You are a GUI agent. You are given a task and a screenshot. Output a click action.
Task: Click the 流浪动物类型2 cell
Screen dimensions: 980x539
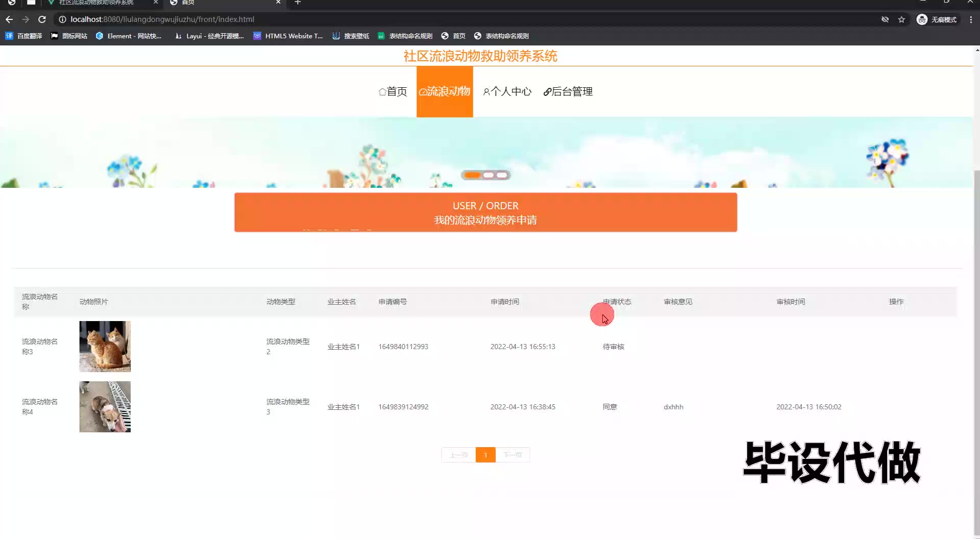point(288,347)
